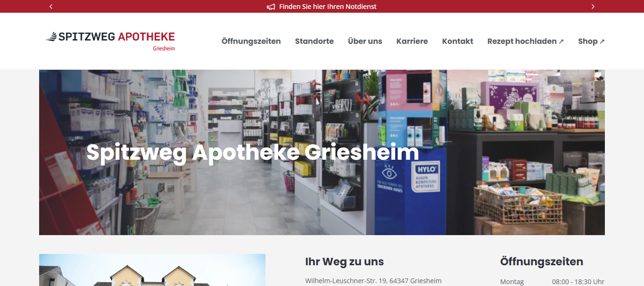Click the Spitzweg Apotheke logo
644x286 pixels.
tap(110, 41)
